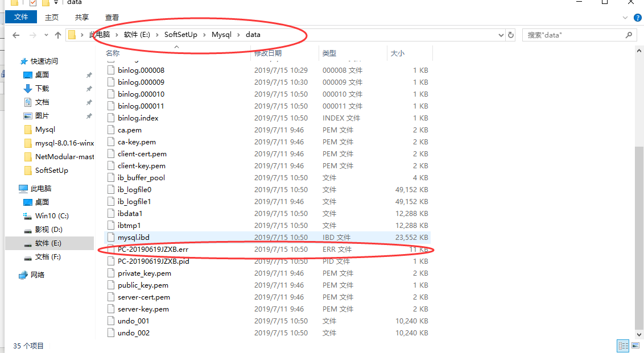This screenshot has height=353, width=644.
Task: Expand chevron after SoftSetUp in path
Action: [204, 35]
